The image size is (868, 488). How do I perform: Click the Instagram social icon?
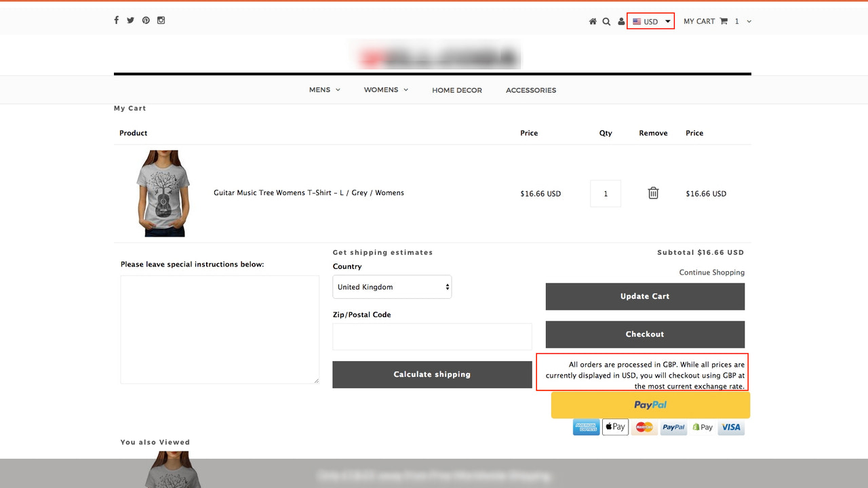[x=161, y=20]
